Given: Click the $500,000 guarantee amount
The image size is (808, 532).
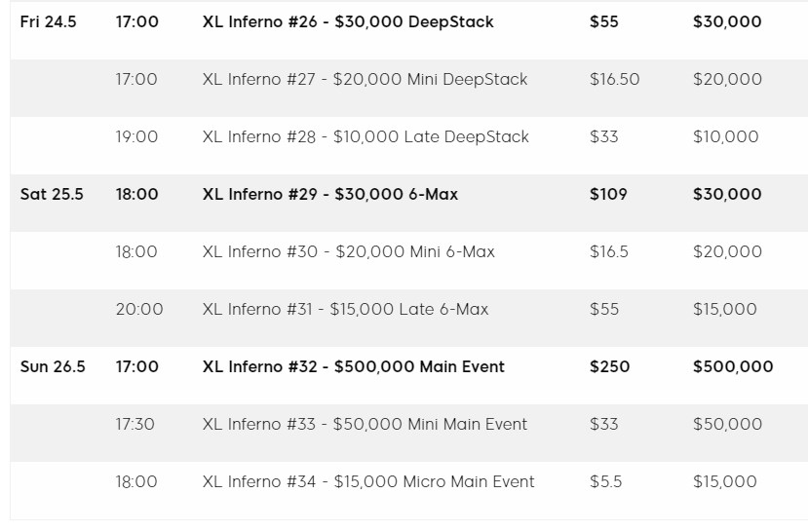Looking at the screenshot, I should point(733,366).
